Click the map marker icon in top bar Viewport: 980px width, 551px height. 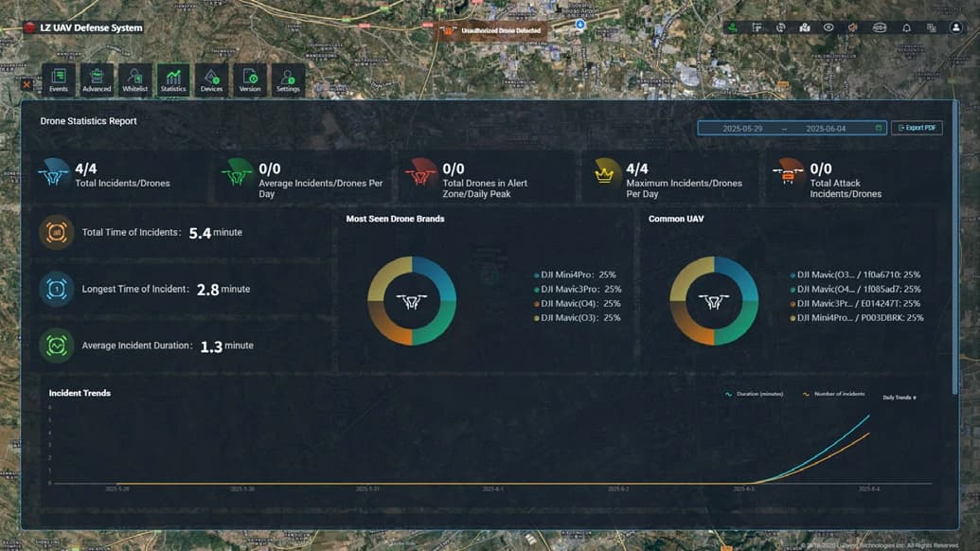805,27
